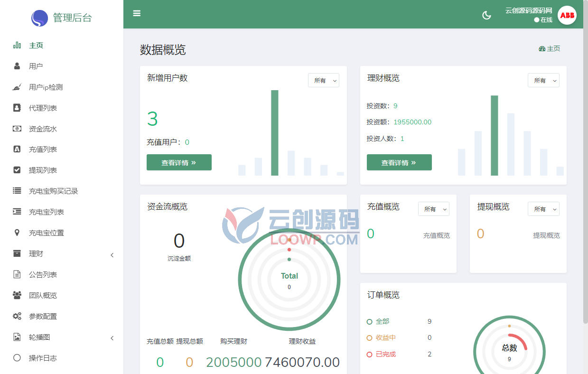
Task: Open the 所有 dropdown in 提现概览 card
Action: click(x=543, y=209)
